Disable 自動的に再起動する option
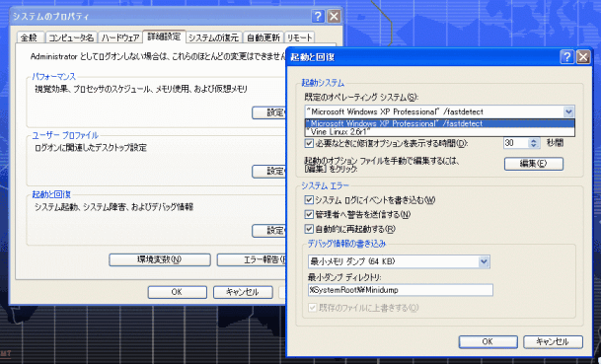Screen dimensions: 601x364 (x=309, y=229)
